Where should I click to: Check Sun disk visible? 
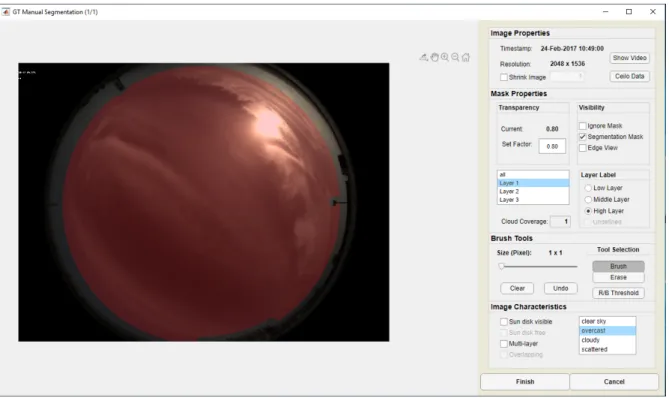pyautogui.click(x=504, y=322)
